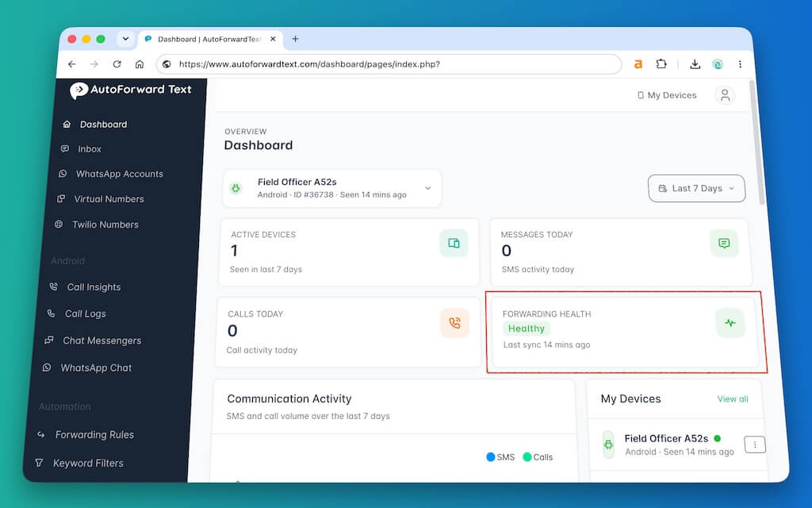Viewport: 812px width, 508px height.
Task: Open Dashboard in the sidebar
Action: (x=103, y=125)
